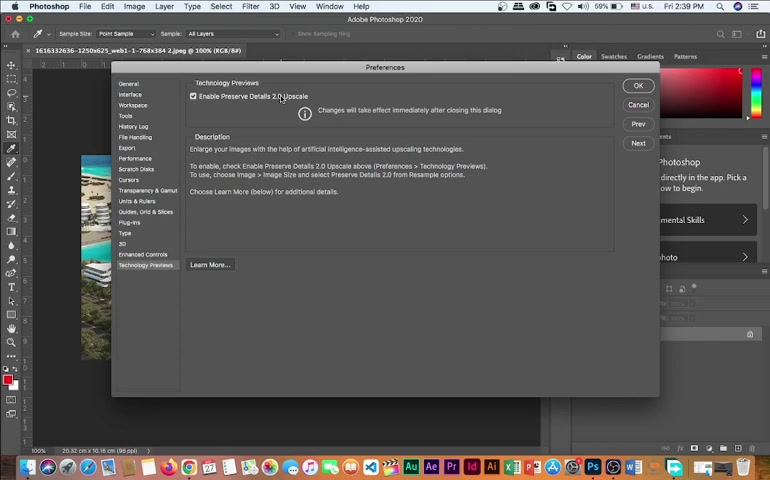This screenshot has width=770, height=480.
Task: Open the Sample All Layers dropdown
Action: coord(233,34)
